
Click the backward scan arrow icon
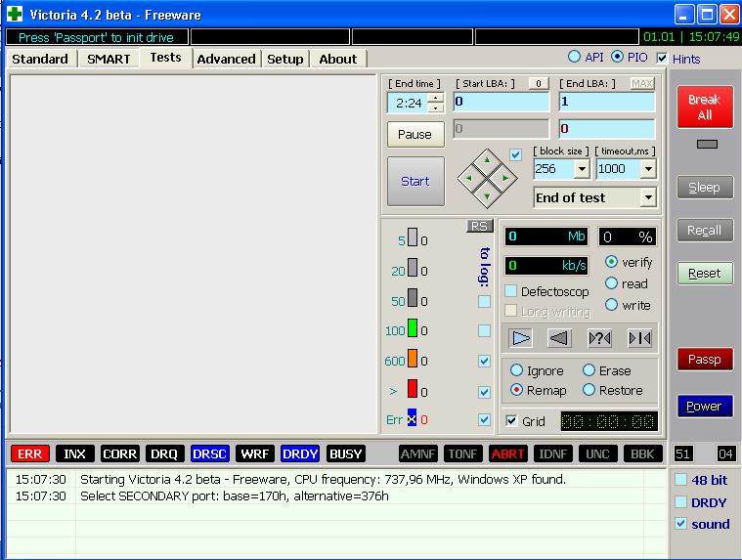559,338
